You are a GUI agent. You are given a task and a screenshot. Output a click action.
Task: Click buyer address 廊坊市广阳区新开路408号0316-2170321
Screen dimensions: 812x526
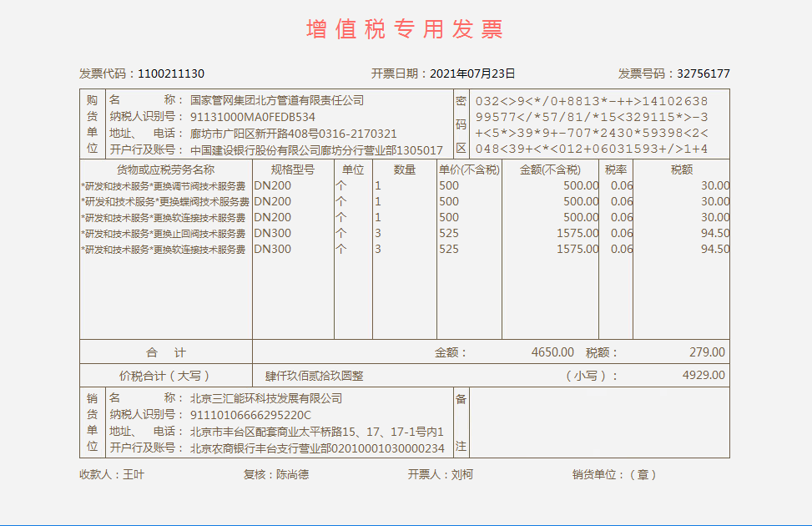[x=293, y=134]
